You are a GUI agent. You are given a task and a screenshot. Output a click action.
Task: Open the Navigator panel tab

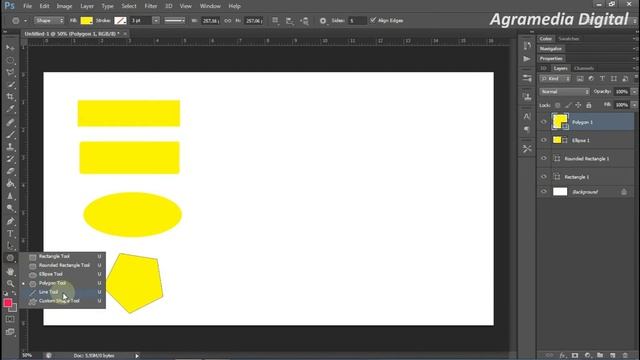click(x=551, y=49)
